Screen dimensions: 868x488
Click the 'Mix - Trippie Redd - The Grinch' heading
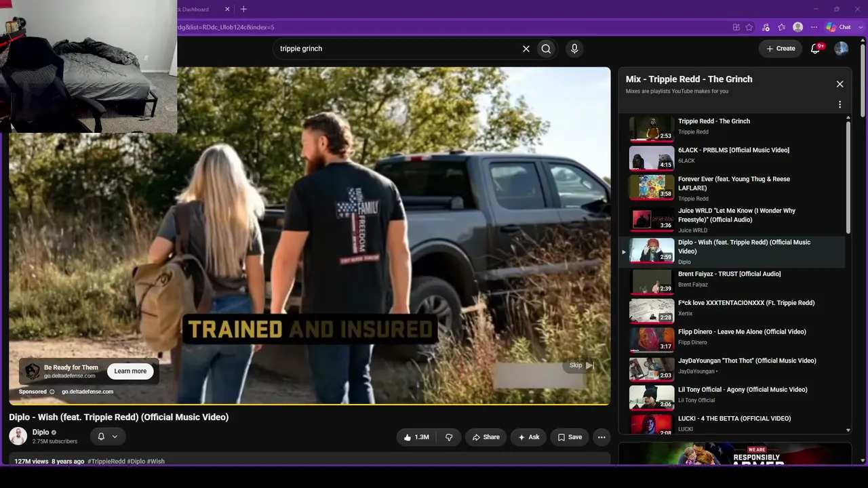tap(689, 79)
